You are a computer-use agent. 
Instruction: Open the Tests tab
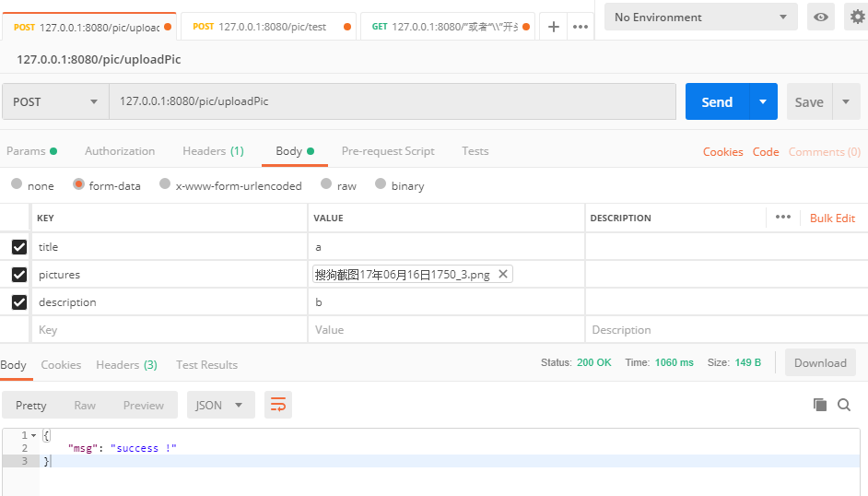pyautogui.click(x=475, y=151)
